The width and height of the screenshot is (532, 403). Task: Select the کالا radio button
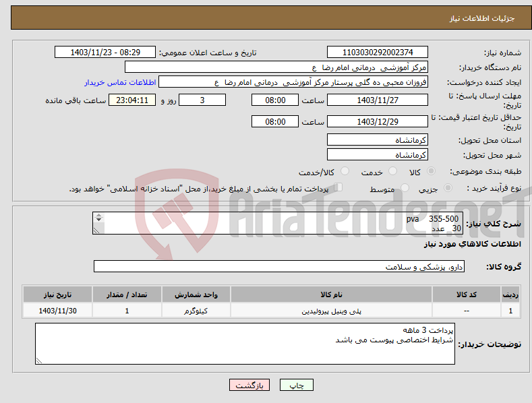click(431, 171)
